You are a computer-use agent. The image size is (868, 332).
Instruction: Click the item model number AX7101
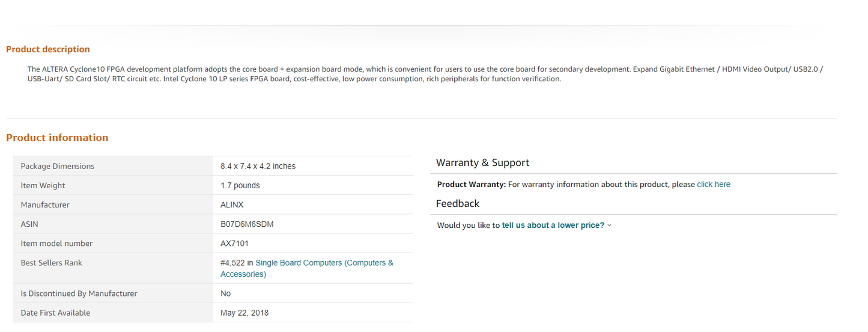coord(234,244)
